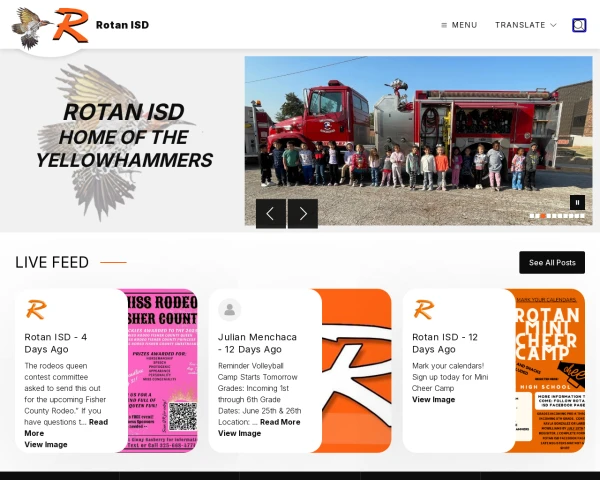Expand the TRANSLATE language dropdown
600x480 pixels.
point(525,25)
